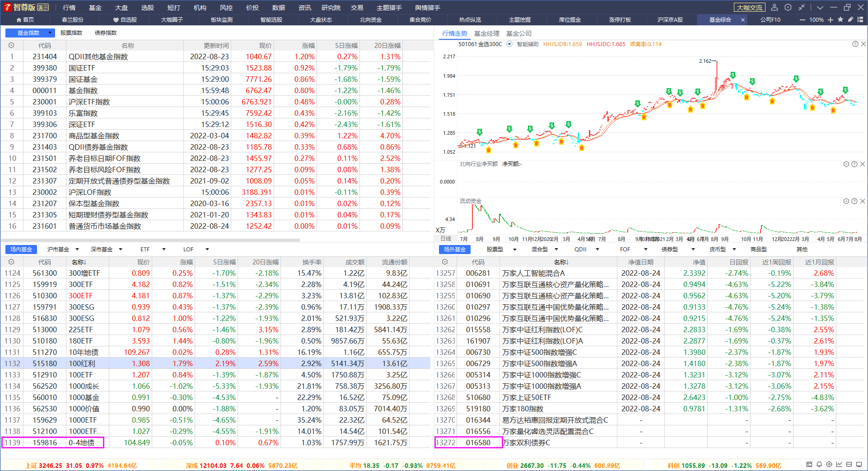
Task: Toggle the layout panel icon
Action: click(860, 19)
